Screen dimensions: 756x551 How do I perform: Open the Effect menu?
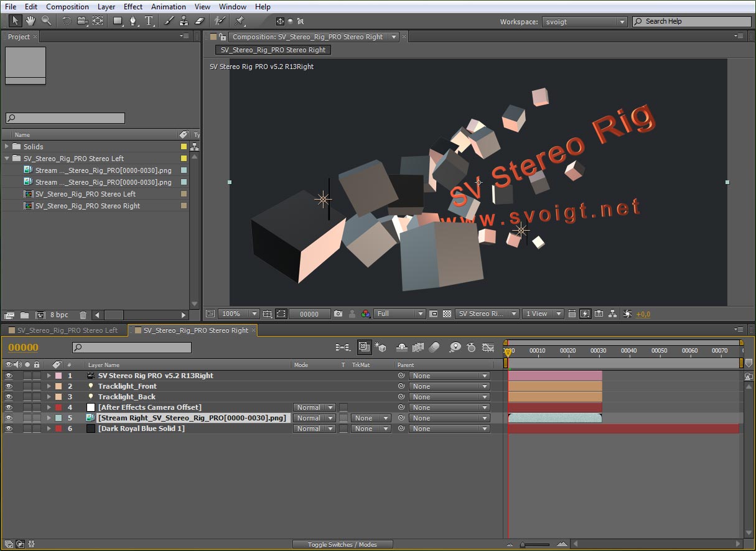133,7
